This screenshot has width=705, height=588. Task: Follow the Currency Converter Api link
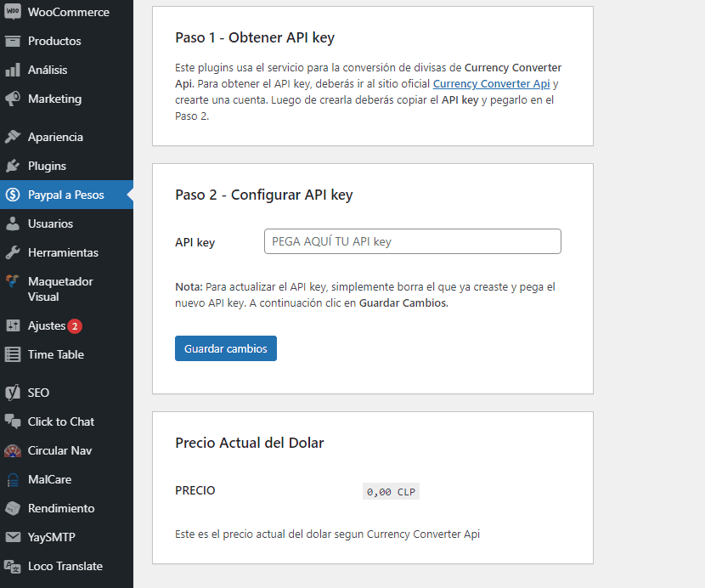491,84
